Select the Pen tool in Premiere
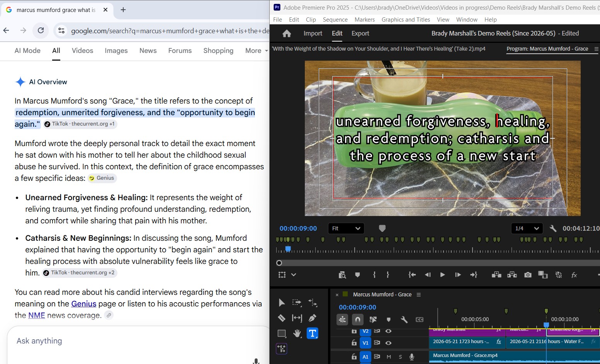Image resolution: width=600 pixels, height=364 pixels. [313, 318]
